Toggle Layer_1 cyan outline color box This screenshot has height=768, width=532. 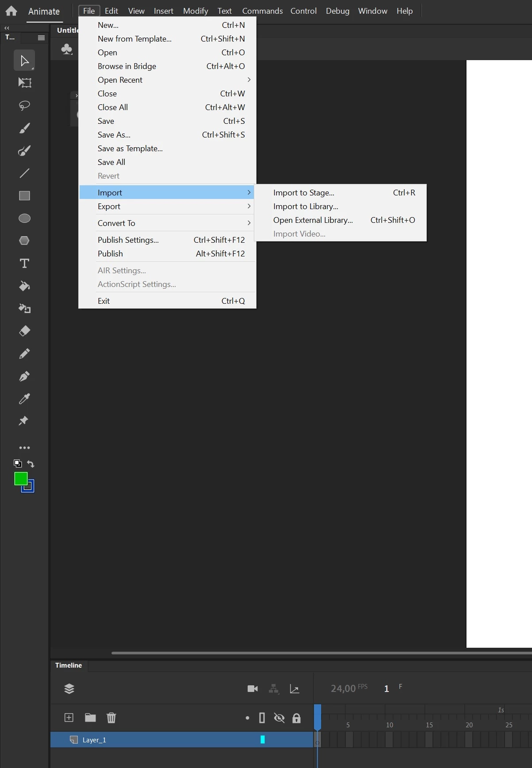click(x=263, y=740)
